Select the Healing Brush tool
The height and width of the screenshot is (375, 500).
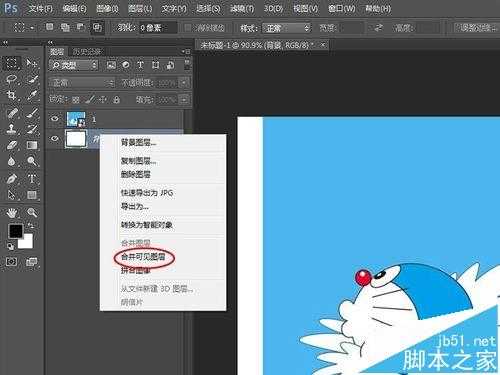(11, 113)
